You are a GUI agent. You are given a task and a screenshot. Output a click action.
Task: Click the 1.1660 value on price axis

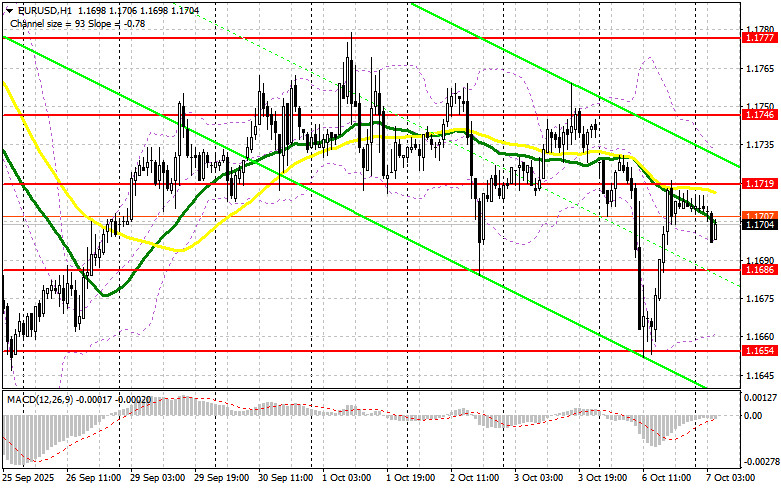tap(760, 337)
